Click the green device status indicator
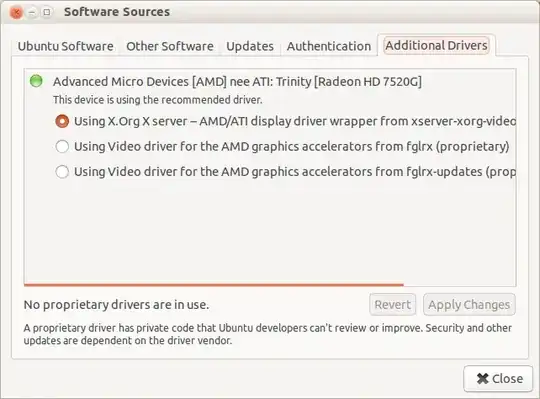The image size is (540, 399). pos(36,81)
